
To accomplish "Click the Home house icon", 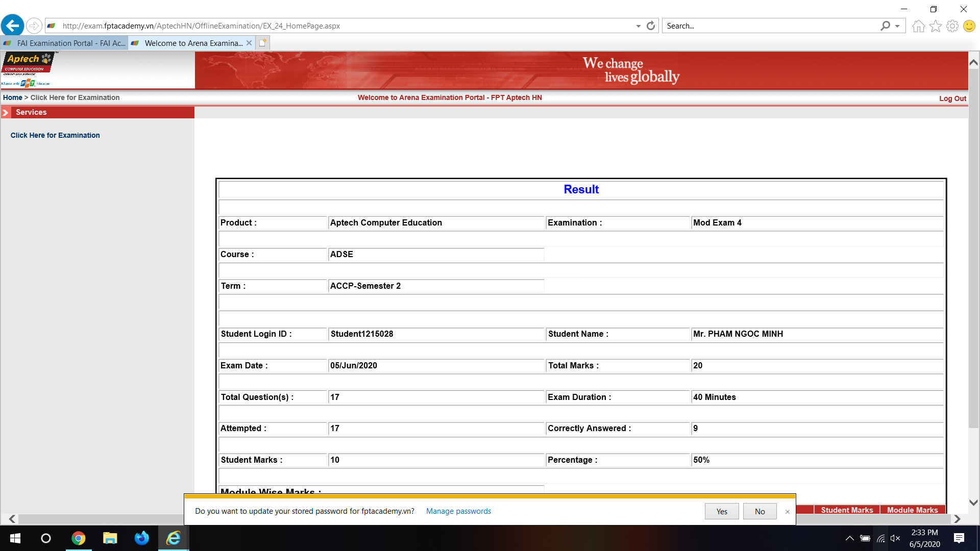I will (918, 26).
